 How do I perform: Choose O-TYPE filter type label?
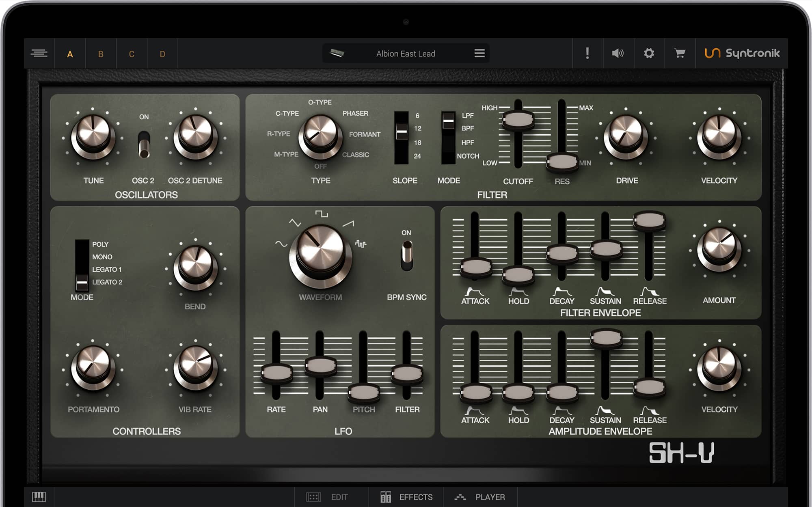320,102
